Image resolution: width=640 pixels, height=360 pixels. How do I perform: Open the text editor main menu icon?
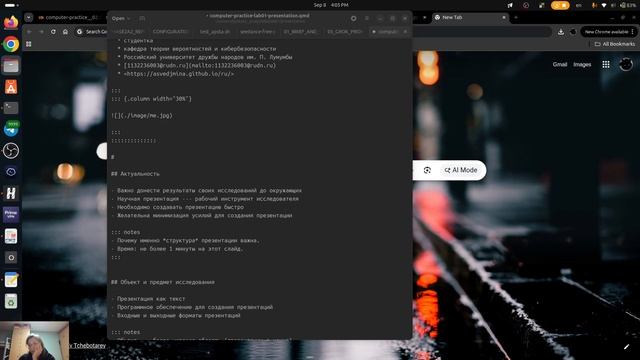[367, 18]
